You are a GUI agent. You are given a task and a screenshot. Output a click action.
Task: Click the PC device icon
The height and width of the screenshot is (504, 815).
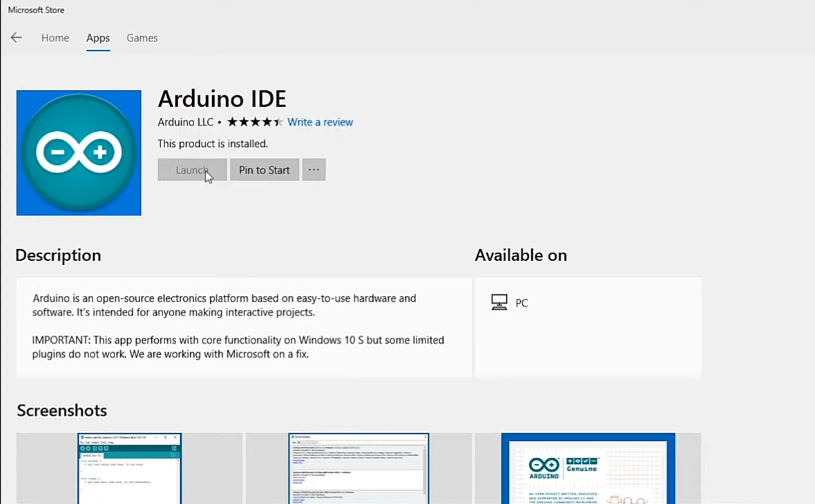[x=499, y=302]
